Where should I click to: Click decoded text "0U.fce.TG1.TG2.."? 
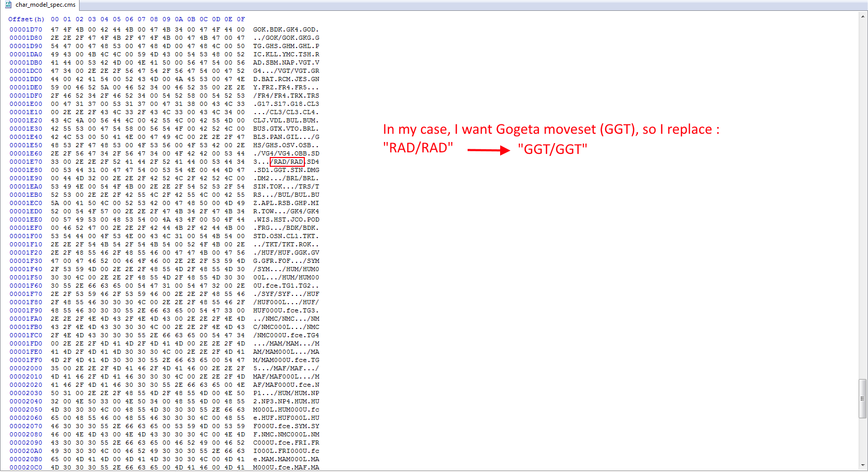286,286
